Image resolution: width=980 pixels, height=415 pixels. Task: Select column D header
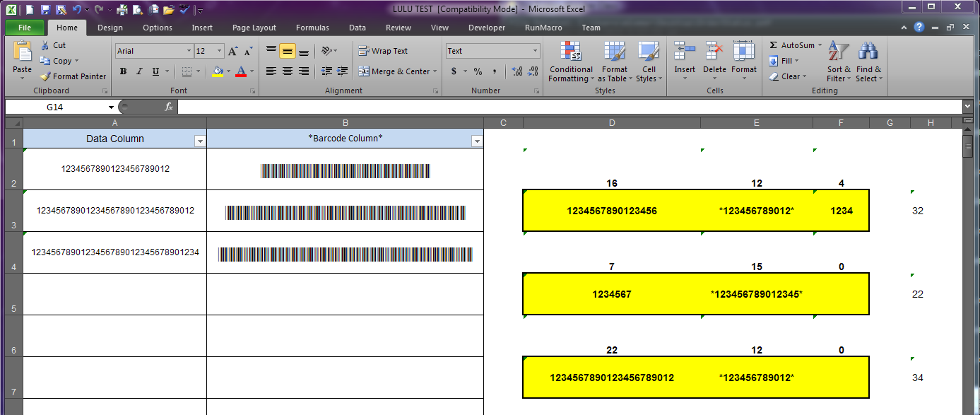pyautogui.click(x=612, y=123)
